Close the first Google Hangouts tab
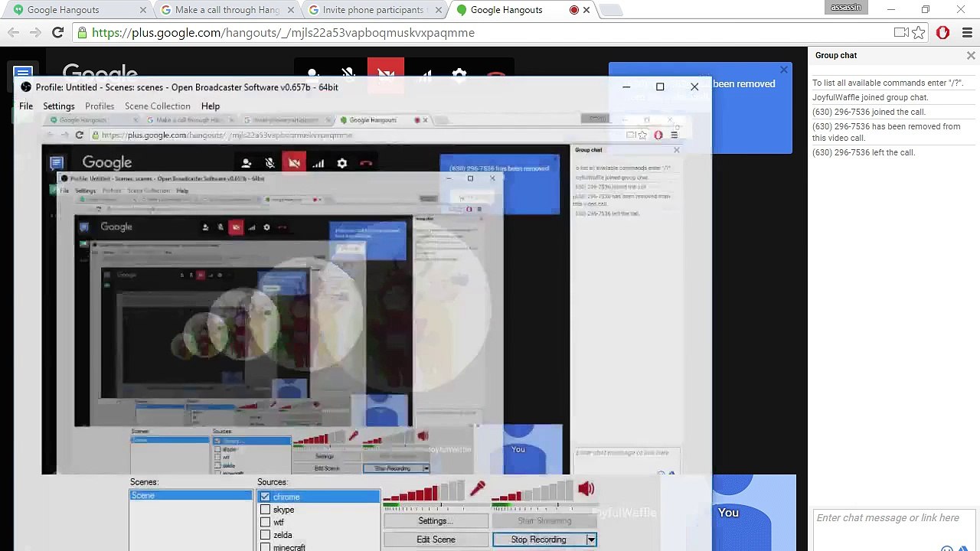This screenshot has height=551, width=980. pyautogui.click(x=142, y=10)
